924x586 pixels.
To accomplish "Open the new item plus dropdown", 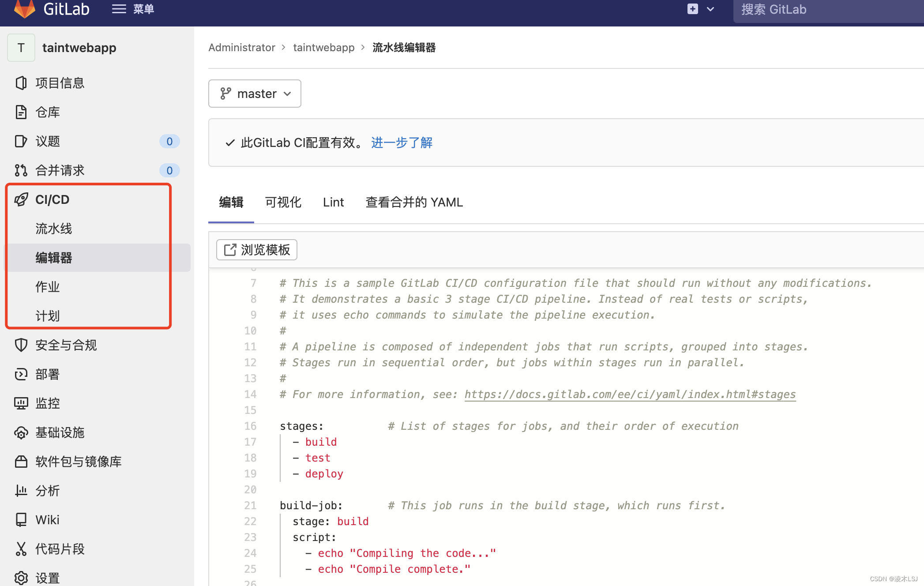I will 700,9.
